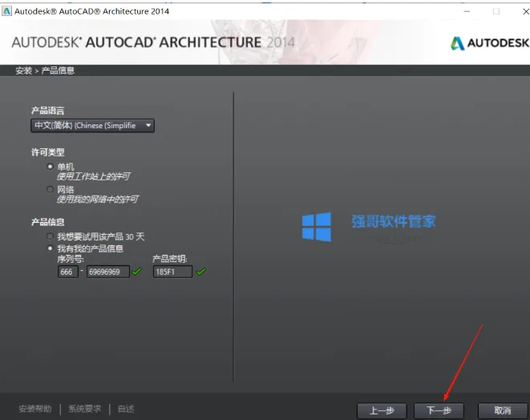
Task: Click the 使用我的网络中的许可 description text
Action: click(x=97, y=200)
